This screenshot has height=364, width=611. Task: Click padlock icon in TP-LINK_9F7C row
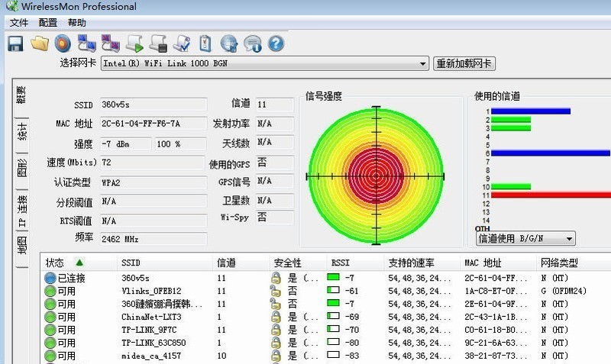(276, 330)
